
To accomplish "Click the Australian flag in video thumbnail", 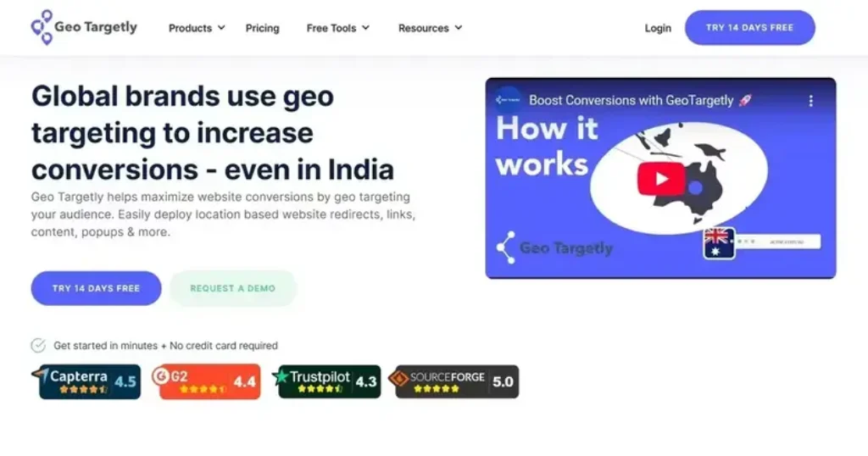I will (x=719, y=243).
